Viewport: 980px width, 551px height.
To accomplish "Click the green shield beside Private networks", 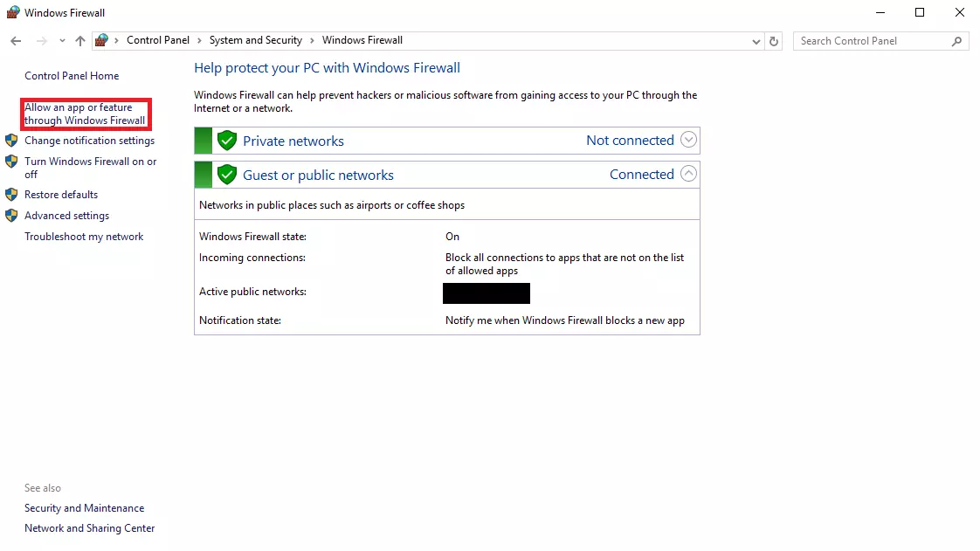I will coord(227,141).
